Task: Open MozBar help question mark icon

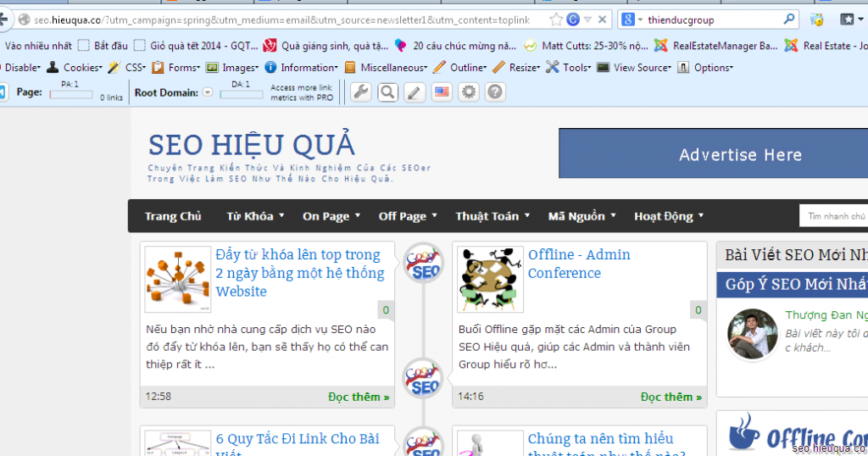Action: (x=495, y=92)
